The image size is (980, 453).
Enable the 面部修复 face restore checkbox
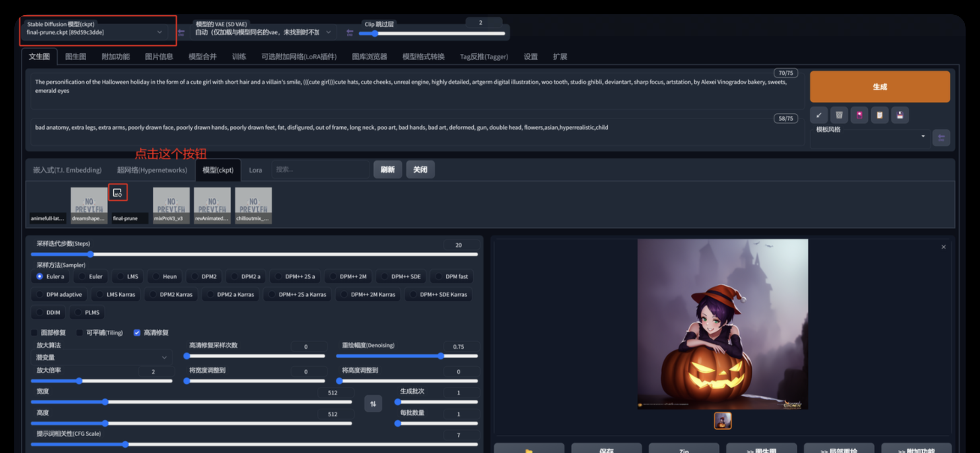pyautogui.click(x=34, y=332)
